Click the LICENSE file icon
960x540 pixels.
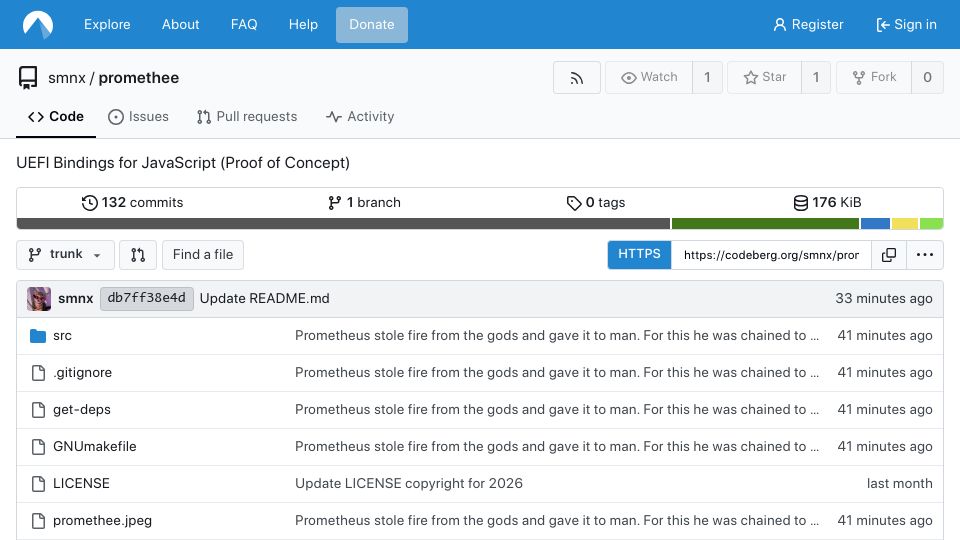pyautogui.click(x=38, y=484)
